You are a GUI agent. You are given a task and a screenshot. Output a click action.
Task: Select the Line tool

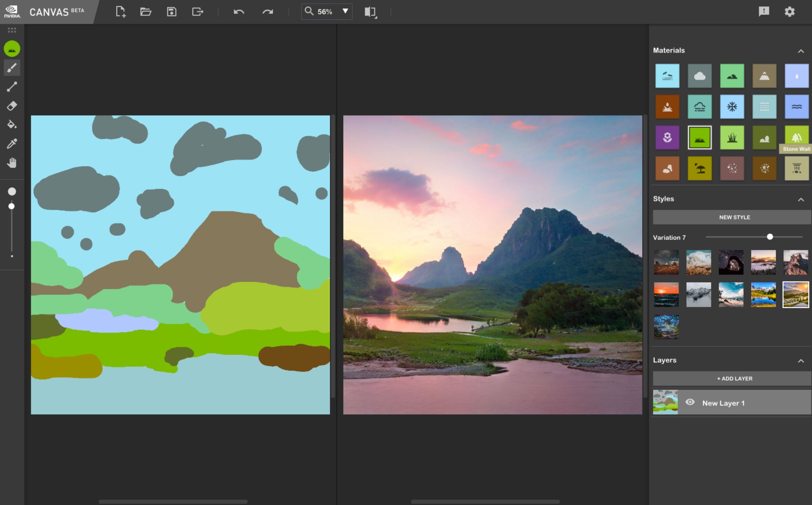[x=12, y=87]
